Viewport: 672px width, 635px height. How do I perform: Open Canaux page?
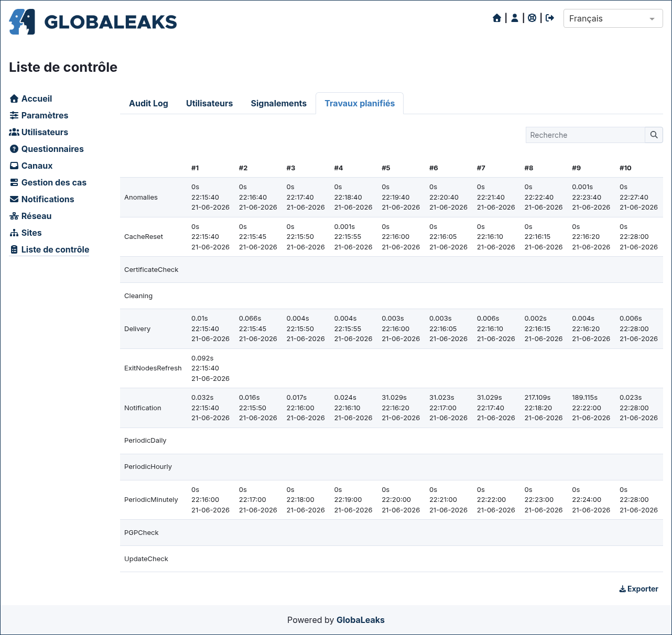click(37, 166)
